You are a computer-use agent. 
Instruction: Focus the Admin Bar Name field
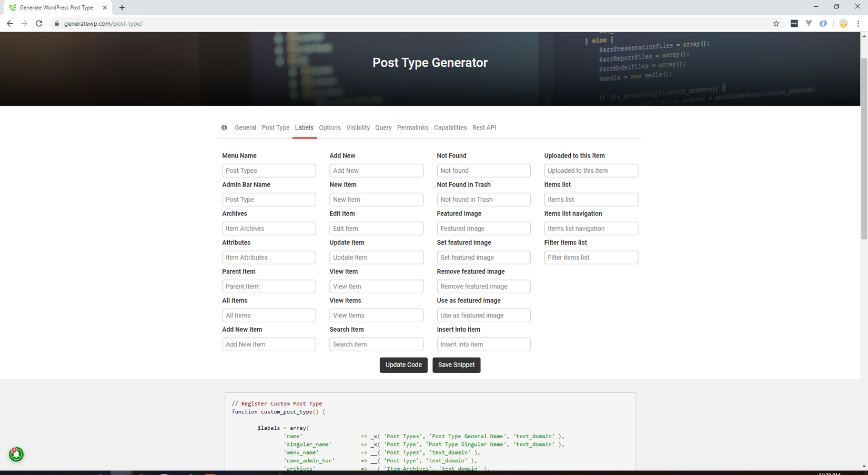[269, 200]
